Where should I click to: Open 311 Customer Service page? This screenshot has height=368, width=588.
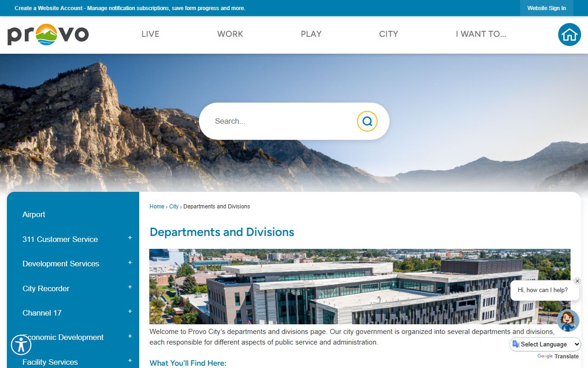click(x=60, y=239)
